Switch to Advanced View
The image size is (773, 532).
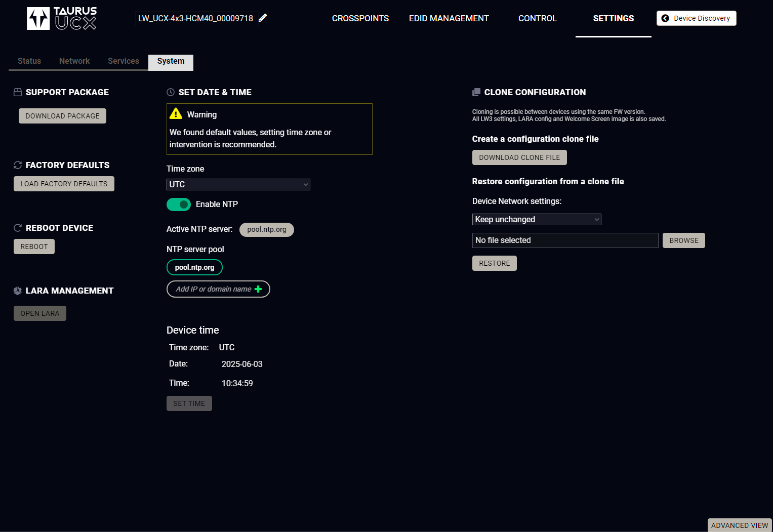(x=739, y=525)
